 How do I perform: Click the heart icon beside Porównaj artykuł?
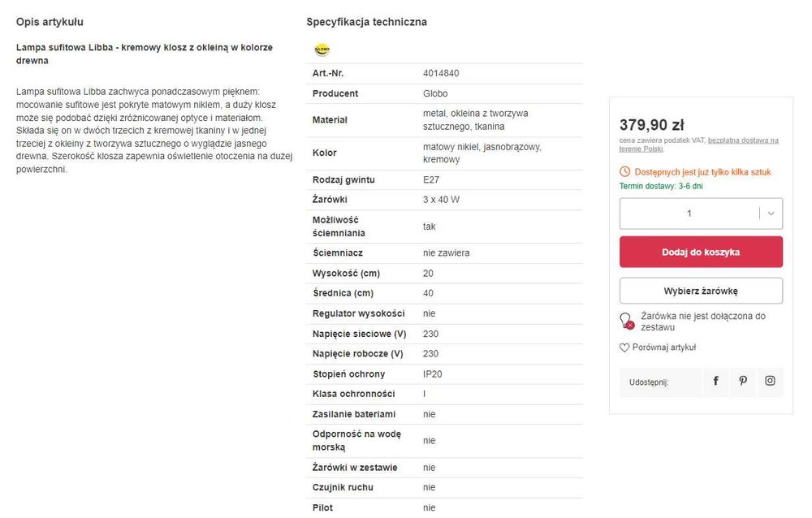(624, 347)
